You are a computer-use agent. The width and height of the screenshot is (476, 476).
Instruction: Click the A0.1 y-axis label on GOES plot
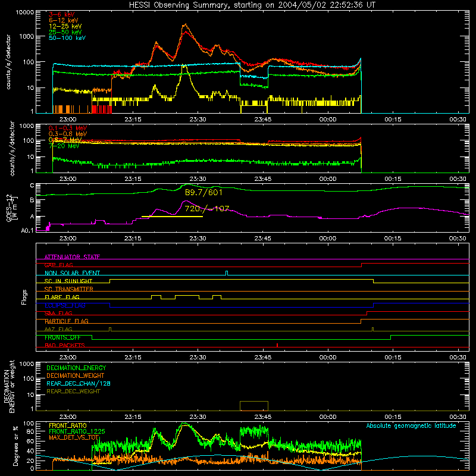point(27,230)
